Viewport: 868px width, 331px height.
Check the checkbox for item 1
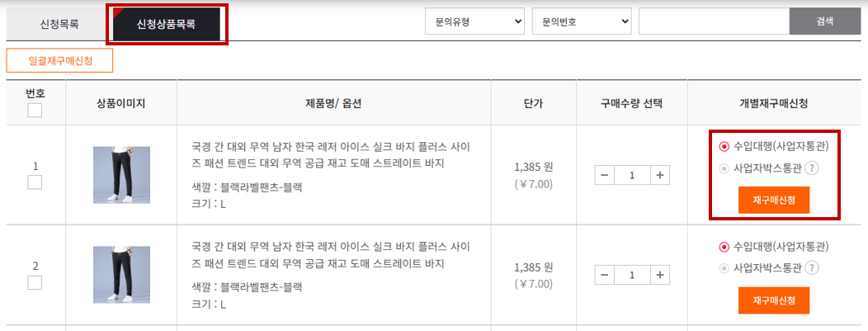[35, 182]
